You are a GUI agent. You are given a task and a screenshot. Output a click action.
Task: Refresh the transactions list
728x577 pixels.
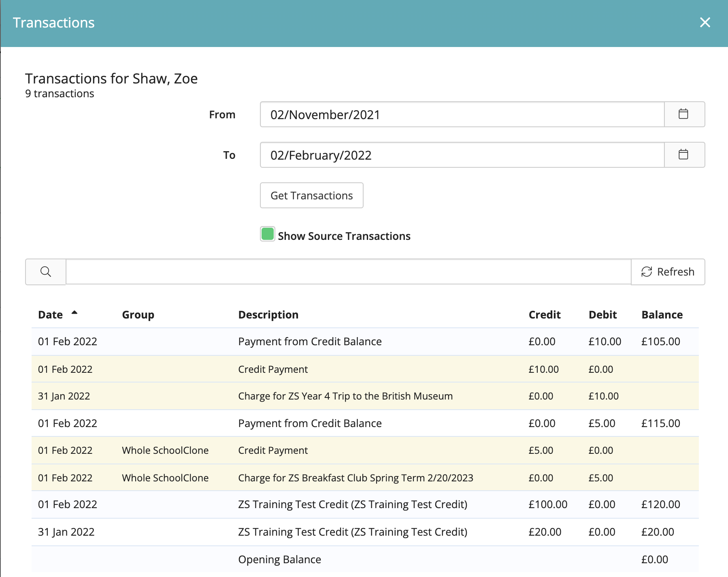(668, 271)
